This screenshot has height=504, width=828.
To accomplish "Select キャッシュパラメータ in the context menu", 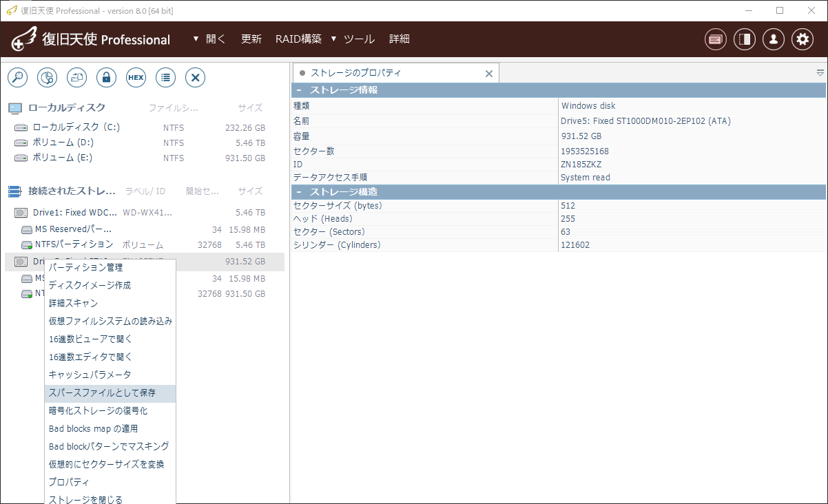I will [x=110, y=375].
